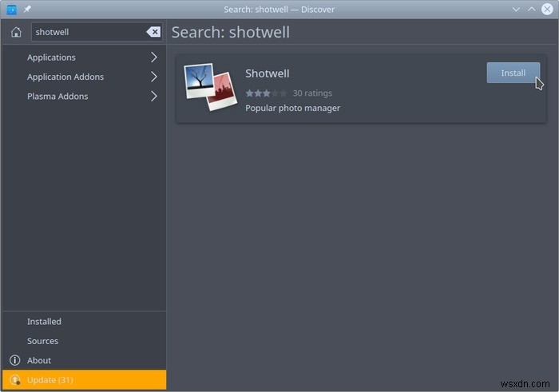Show the Installed applications list
This screenshot has width=559, height=392.
pos(84,322)
